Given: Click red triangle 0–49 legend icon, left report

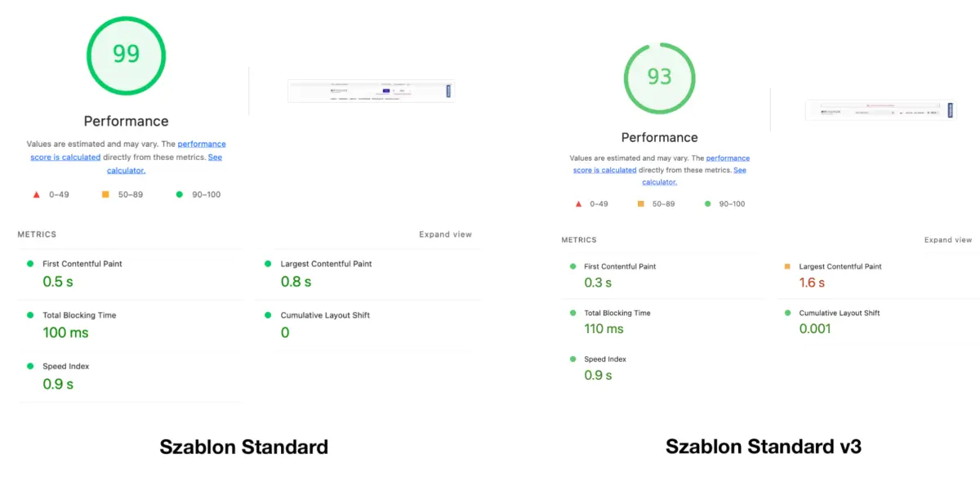Looking at the screenshot, I should click(36, 194).
